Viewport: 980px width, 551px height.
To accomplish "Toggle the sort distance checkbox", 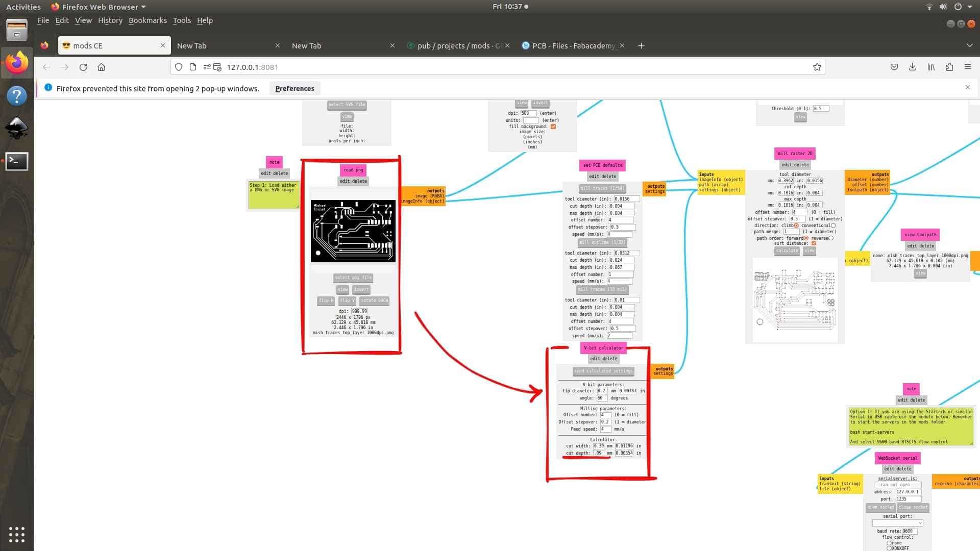I will pyautogui.click(x=814, y=243).
